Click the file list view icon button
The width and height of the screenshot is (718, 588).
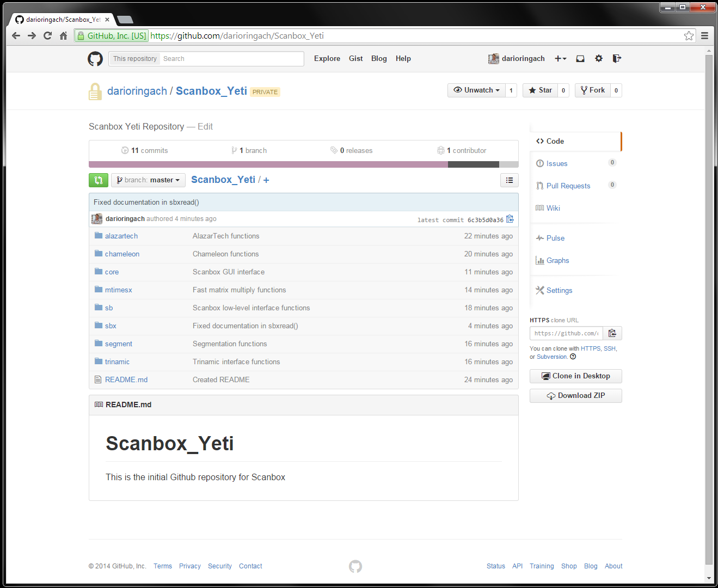(510, 180)
